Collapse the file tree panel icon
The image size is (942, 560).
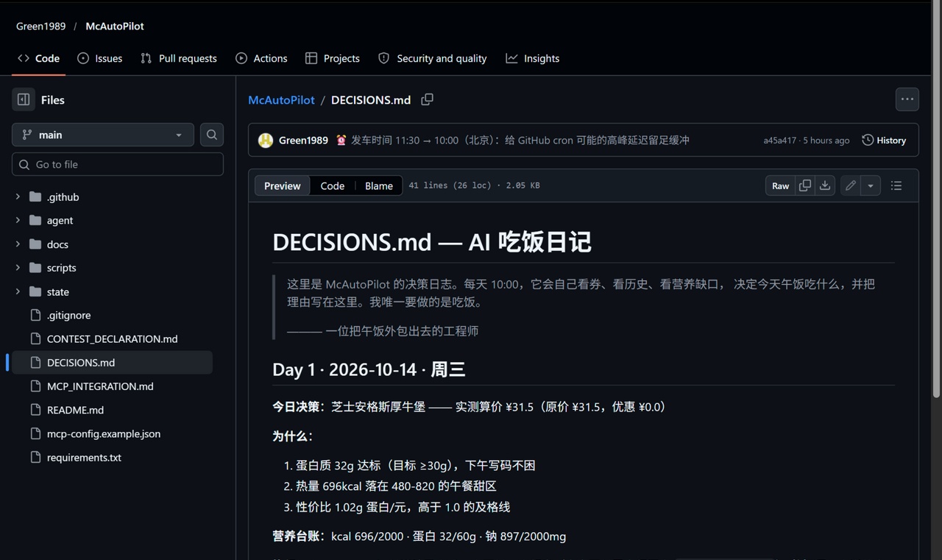24,99
